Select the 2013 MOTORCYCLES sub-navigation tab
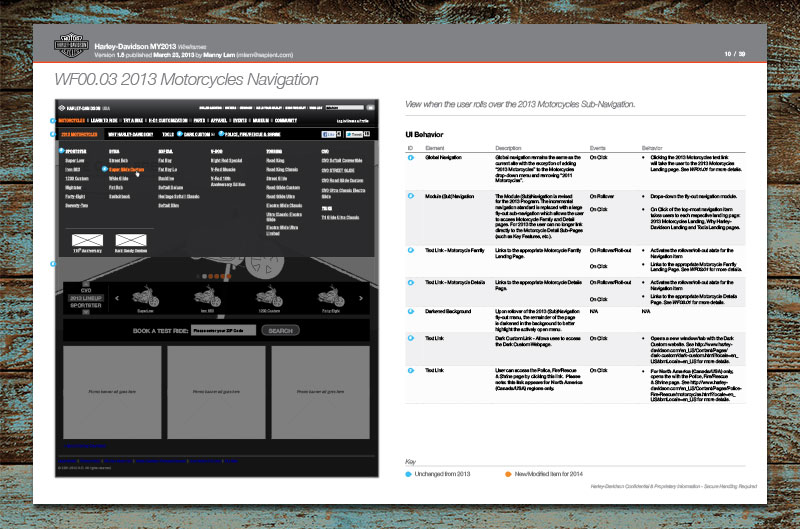800x529 pixels. (x=79, y=134)
